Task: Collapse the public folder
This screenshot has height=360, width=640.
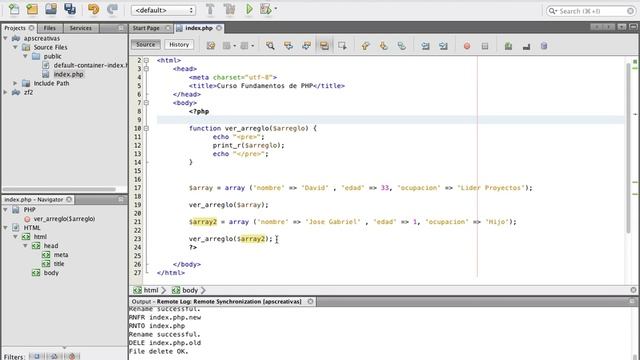Action: [x=25, y=56]
